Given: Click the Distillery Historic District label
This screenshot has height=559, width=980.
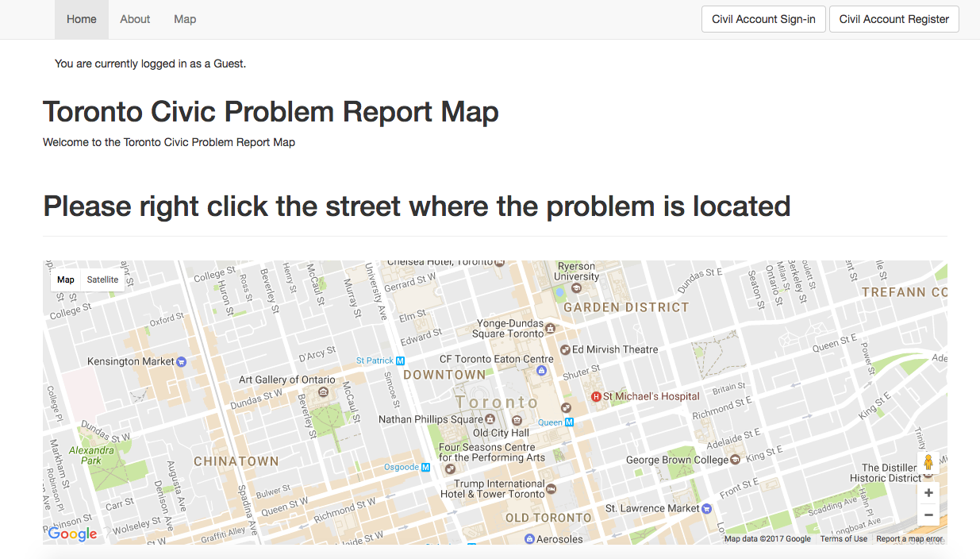Looking at the screenshot, I should pyautogui.click(x=886, y=473).
